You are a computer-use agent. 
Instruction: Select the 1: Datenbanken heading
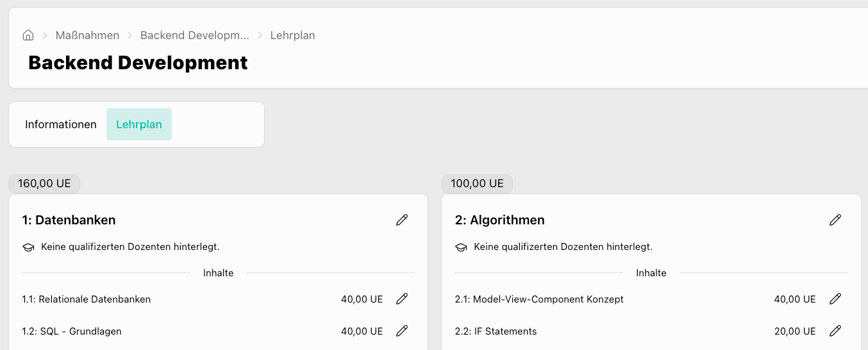click(x=69, y=220)
